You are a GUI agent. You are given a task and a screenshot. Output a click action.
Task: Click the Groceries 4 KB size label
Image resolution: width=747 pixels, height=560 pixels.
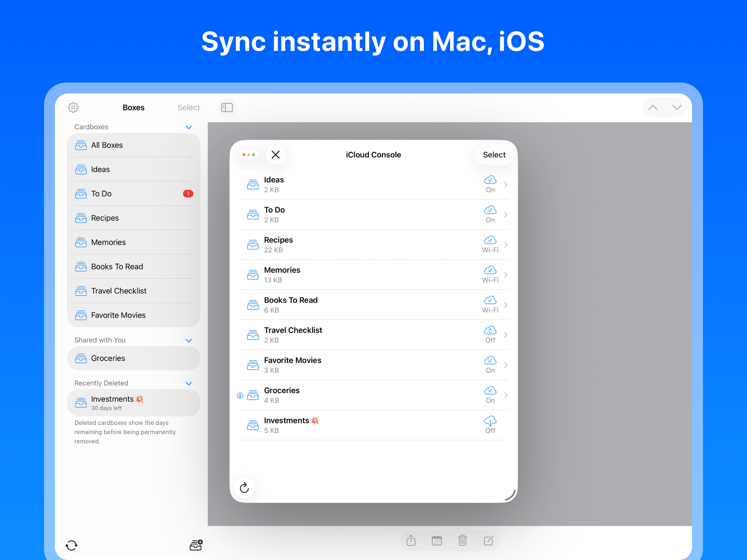point(272,400)
